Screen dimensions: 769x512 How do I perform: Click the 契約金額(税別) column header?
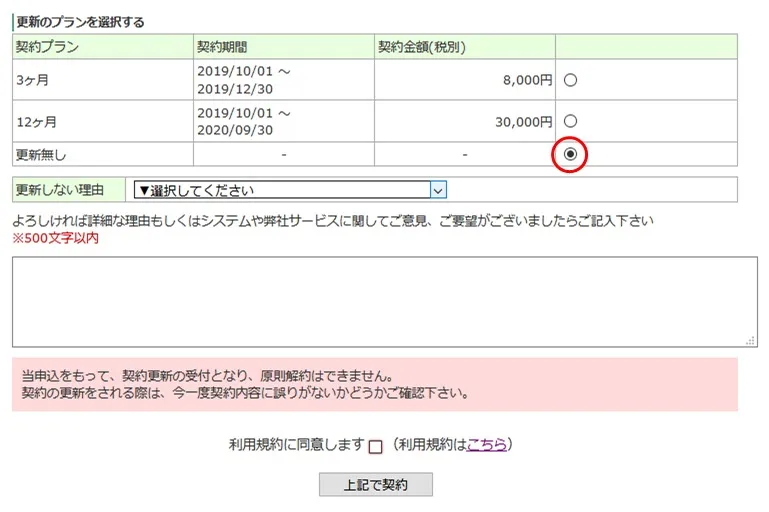point(421,47)
